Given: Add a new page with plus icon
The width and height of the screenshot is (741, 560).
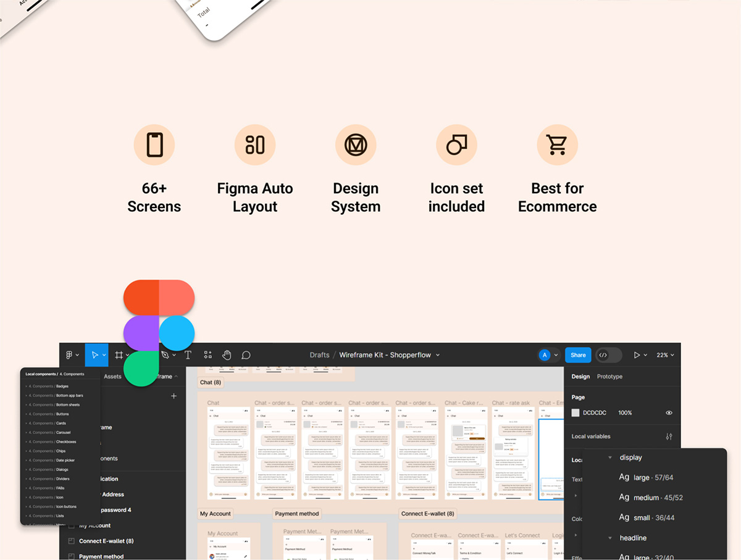Looking at the screenshot, I should pos(174,396).
